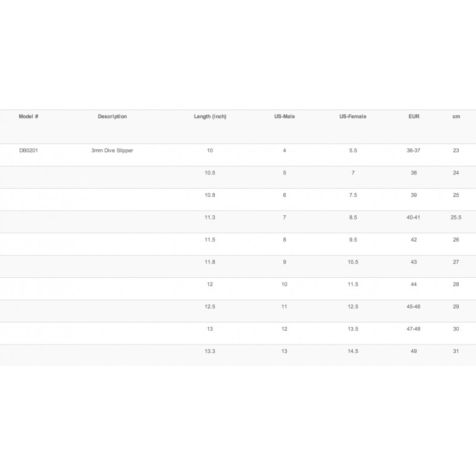Click the US-Male column header

(284, 117)
